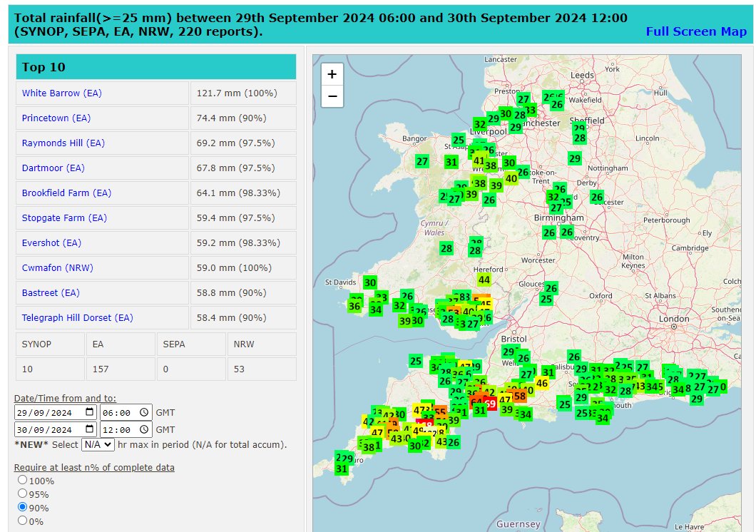Click the 46 yellow marker near Salisbury
Image resolution: width=756 pixels, height=532 pixels.
click(x=542, y=384)
